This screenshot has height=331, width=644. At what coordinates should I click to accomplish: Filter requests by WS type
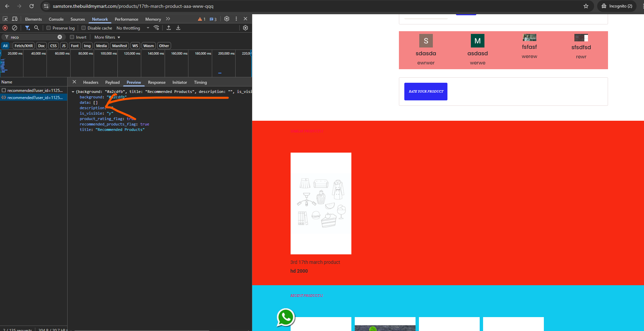tap(135, 46)
